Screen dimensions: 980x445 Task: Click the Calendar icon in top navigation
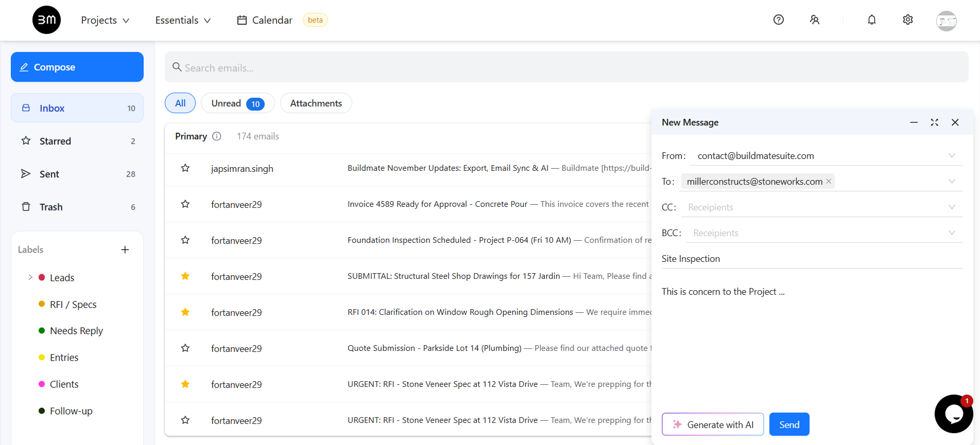click(242, 20)
